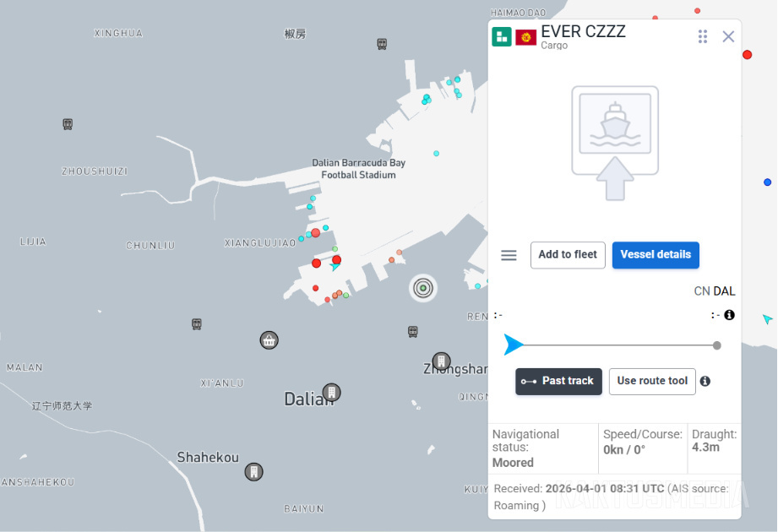Click the building marker near Dalian label

point(331,393)
